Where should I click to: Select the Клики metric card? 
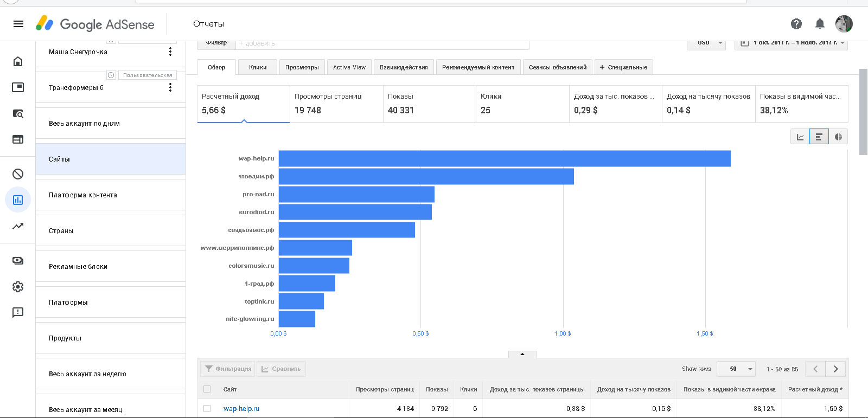pos(522,104)
